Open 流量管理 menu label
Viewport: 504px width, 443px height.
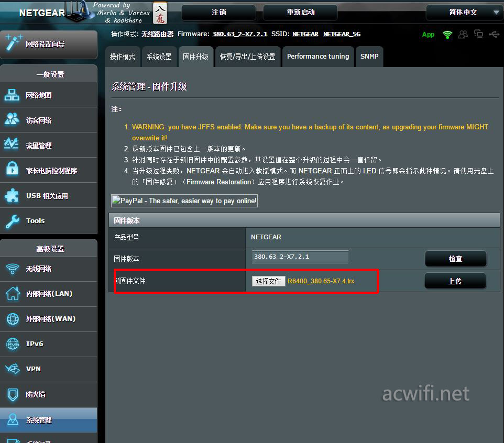pos(39,146)
